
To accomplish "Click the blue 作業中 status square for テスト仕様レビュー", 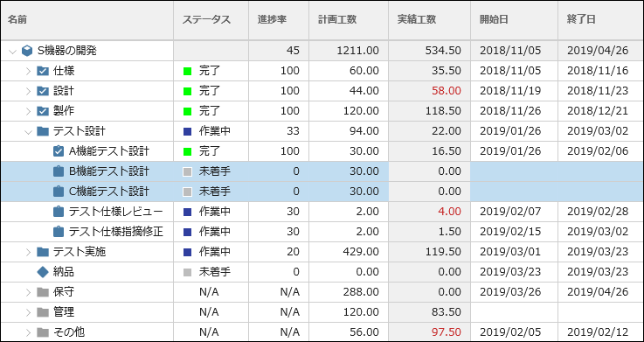I will 187,212.
